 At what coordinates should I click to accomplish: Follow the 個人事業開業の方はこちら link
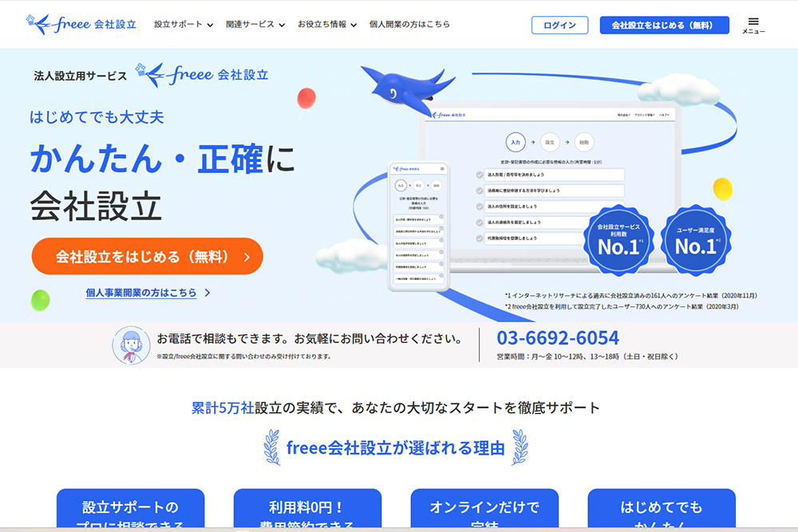141,293
